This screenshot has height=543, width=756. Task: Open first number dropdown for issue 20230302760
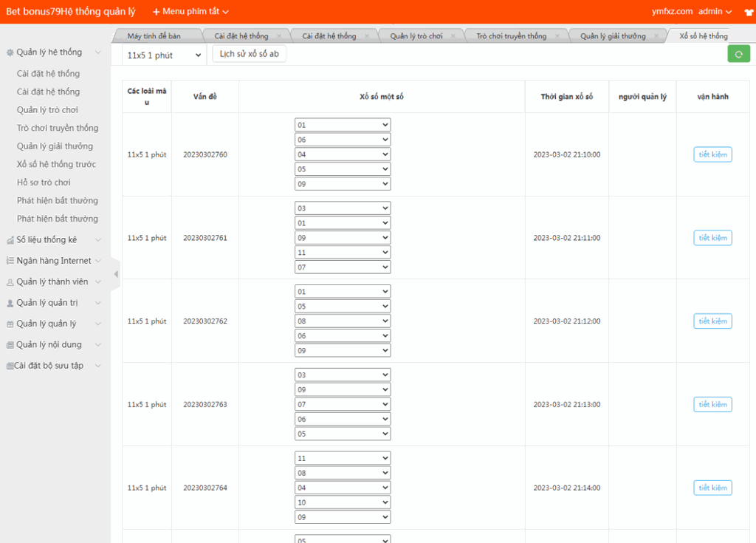coord(342,125)
